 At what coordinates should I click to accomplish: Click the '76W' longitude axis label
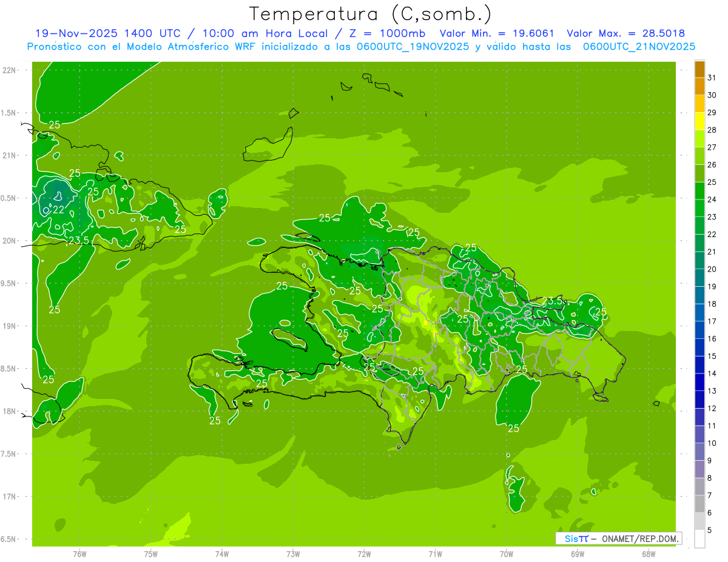coord(79,554)
